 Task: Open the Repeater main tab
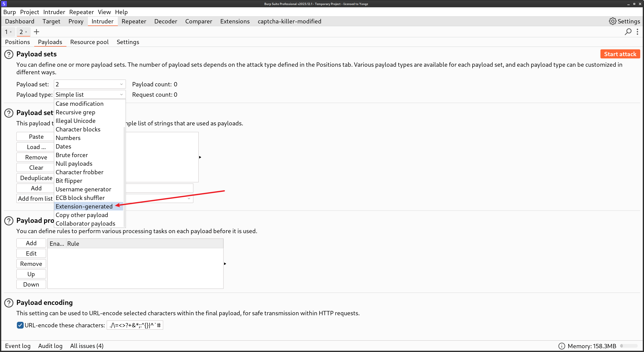(x=134, y=21)
